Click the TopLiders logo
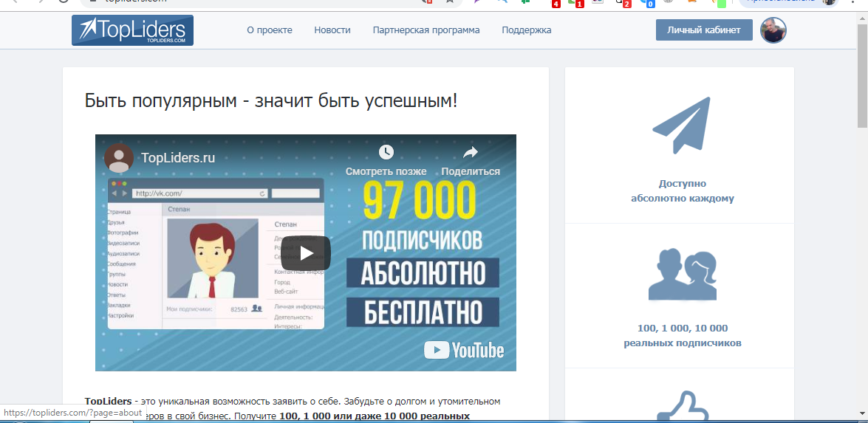 pyautogui.click(x=132, y=30)
